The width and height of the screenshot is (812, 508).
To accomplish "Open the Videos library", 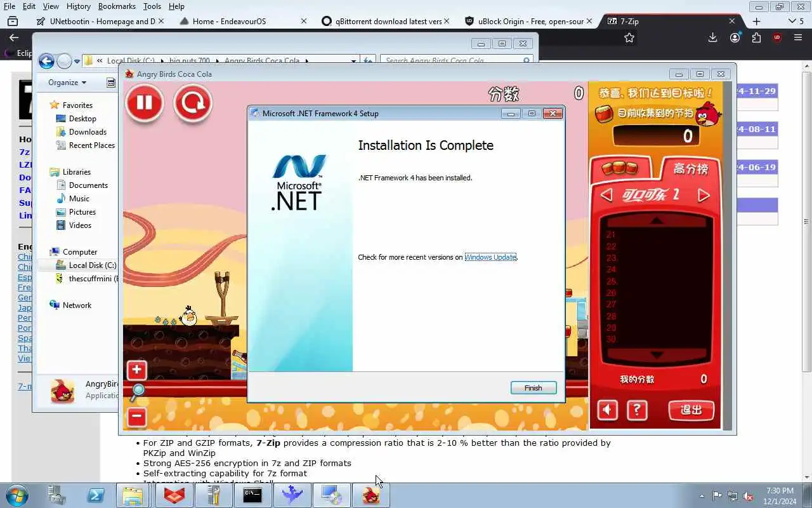I will click(x=80, y=225).
